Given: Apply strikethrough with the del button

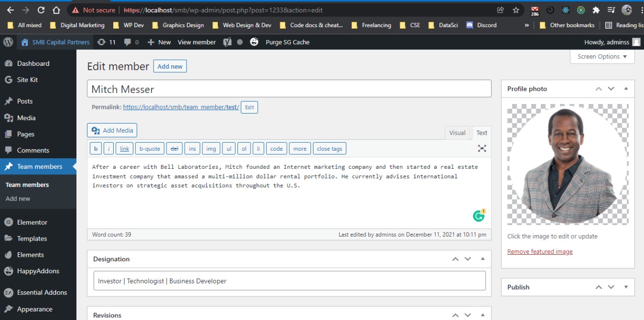Looking at the screenshot, I should tap(175, 148).
